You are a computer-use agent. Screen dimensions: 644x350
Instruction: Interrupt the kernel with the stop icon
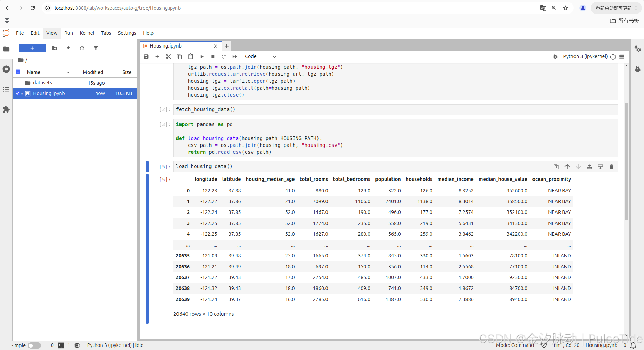(x=213, y=57)
